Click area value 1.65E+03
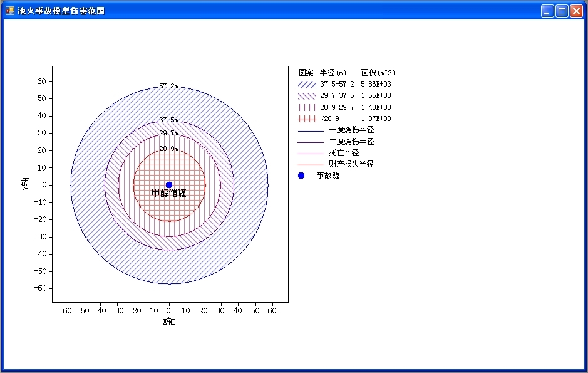The width and height of the screenshot is (588, 373). (x=376, y=95)
